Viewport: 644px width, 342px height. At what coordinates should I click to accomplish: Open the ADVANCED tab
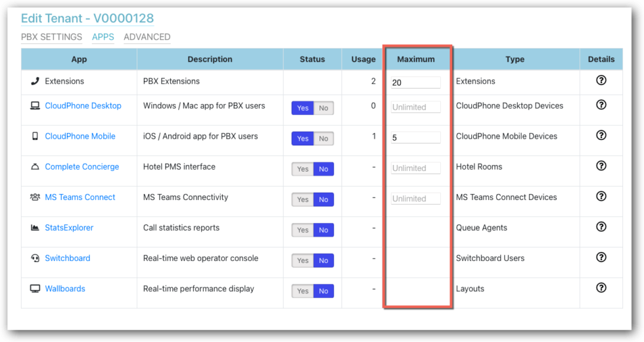click(147, 37)
